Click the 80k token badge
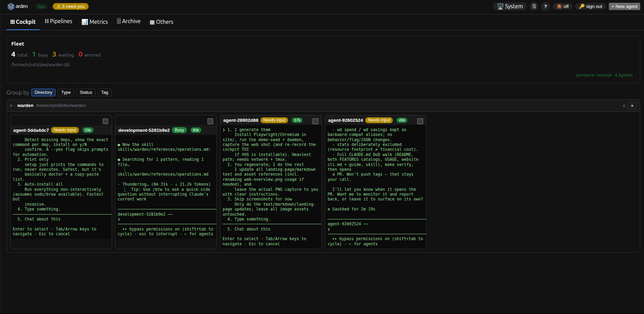The width and height of the screenshot is (644, 314). 196,130
